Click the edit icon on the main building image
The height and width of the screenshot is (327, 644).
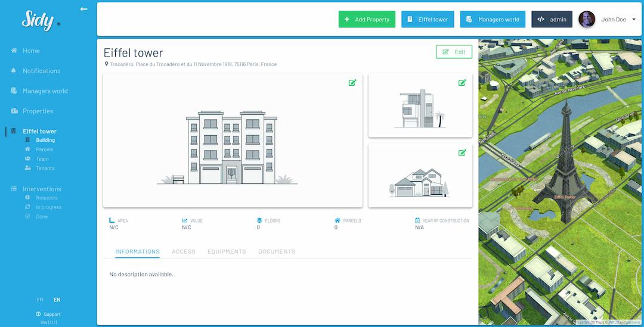coord(352,83)
